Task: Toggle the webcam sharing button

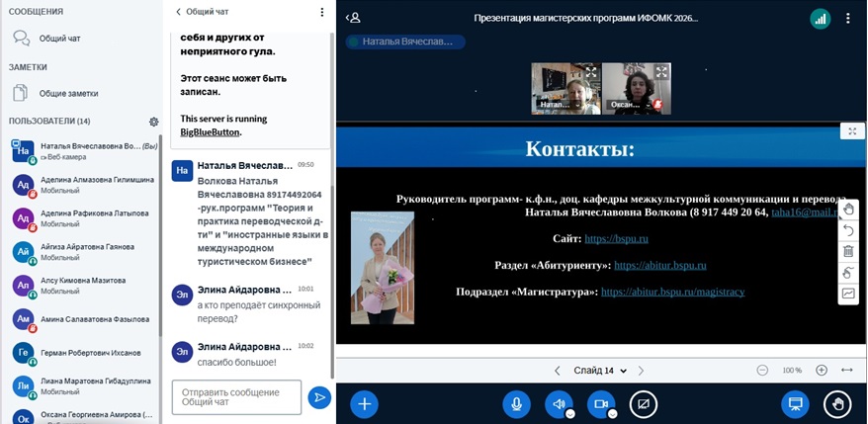Action: (x=600, y=403)
